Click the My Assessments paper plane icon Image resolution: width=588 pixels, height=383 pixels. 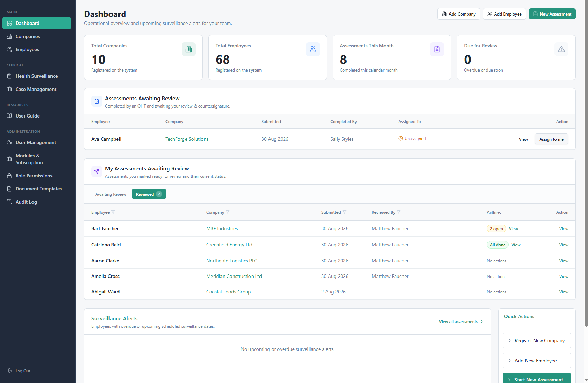[97, 171]
